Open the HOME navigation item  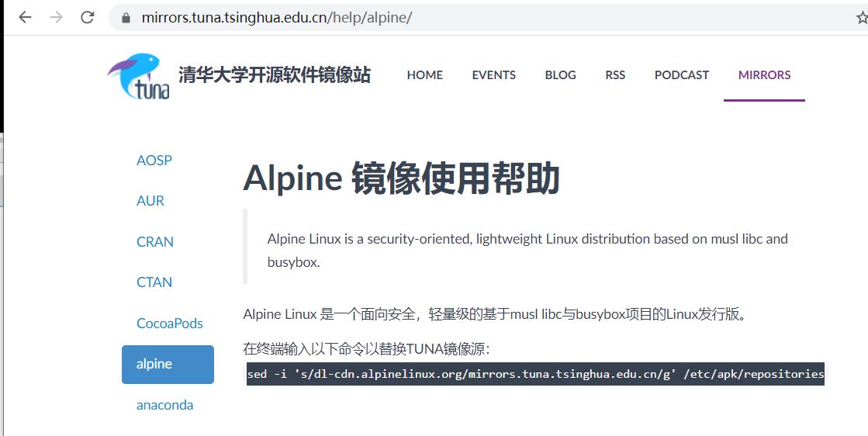click(x=424, y=75)
